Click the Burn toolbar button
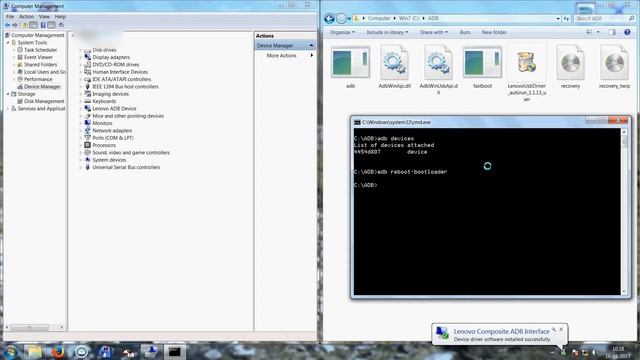The height and width of the screenshot is (360, 640). pyautogui.click(x=464, y=32)
